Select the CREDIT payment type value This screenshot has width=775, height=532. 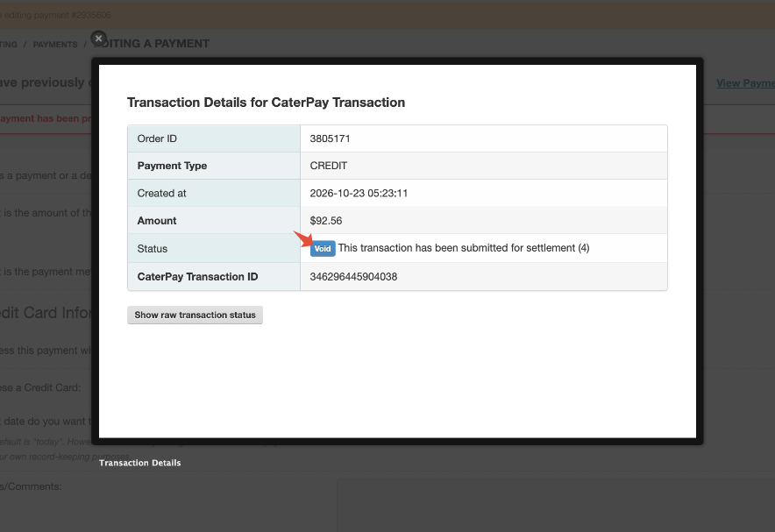329,166
